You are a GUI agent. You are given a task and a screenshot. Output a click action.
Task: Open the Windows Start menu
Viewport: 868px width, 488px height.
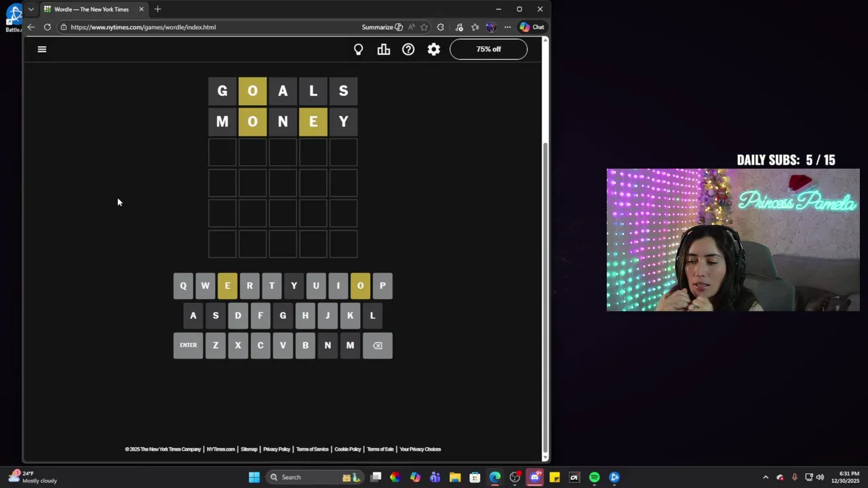point(254,477)
